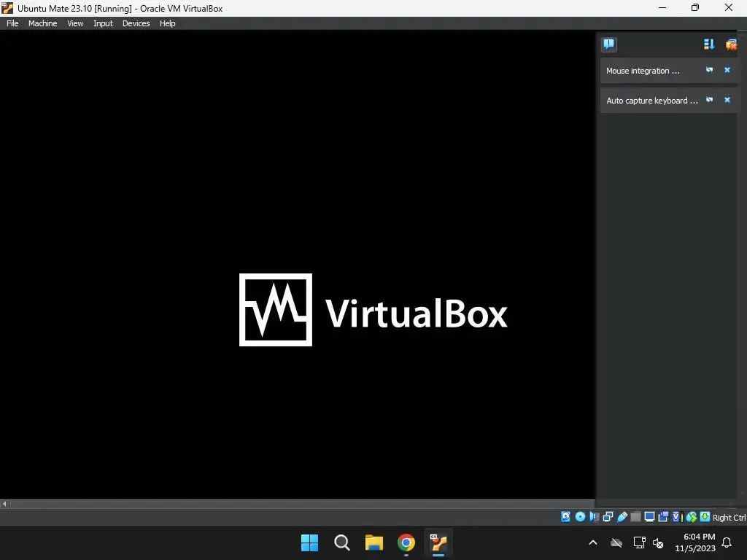
Task: Click the notification center speech bubble icon
Action: pyautogui.click(x=609, y=44)
